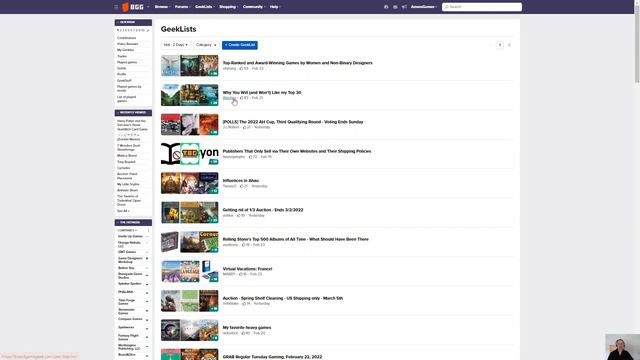Open the Community menu
Image resolution: width=640 pixels, height=360 pixels.
(x=254, y=7)
